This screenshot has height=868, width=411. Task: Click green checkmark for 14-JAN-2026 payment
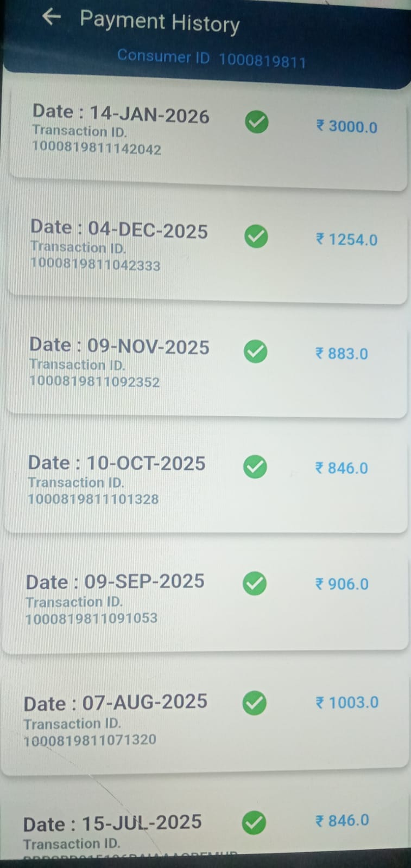coord(257,122)
